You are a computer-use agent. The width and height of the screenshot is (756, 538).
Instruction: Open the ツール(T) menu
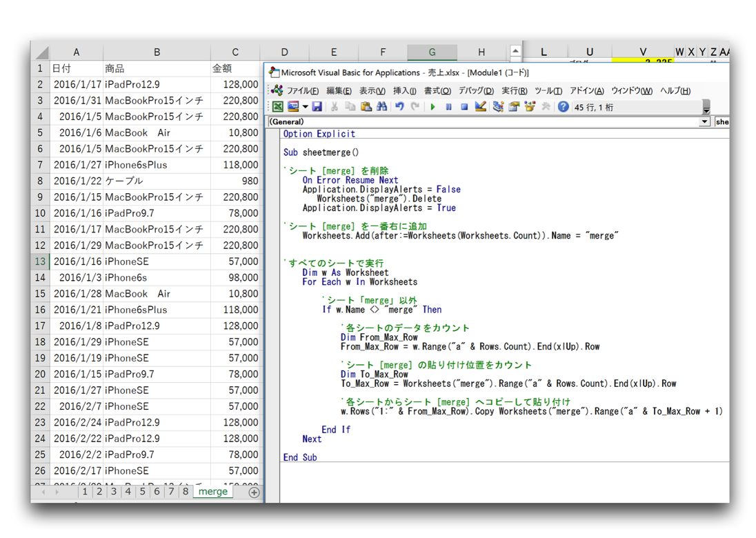548,90
